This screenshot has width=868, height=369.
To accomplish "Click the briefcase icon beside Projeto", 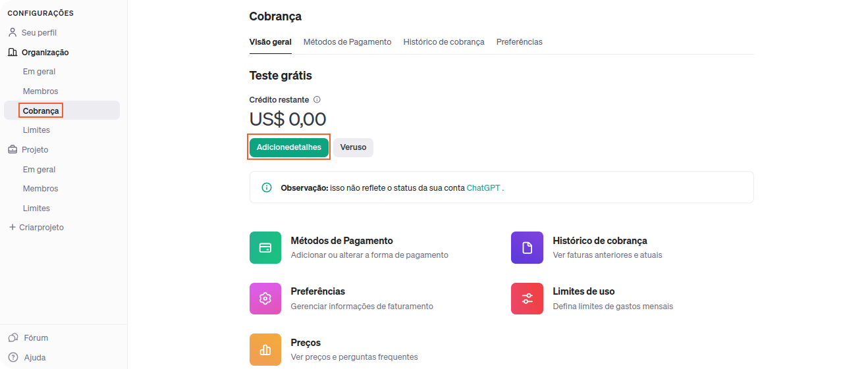I will [13, 149].
